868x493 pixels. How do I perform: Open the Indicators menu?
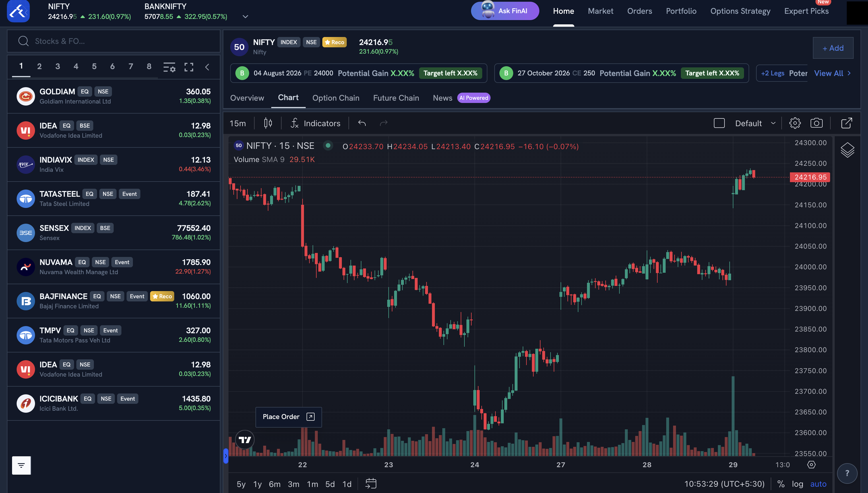click(315, 123)
